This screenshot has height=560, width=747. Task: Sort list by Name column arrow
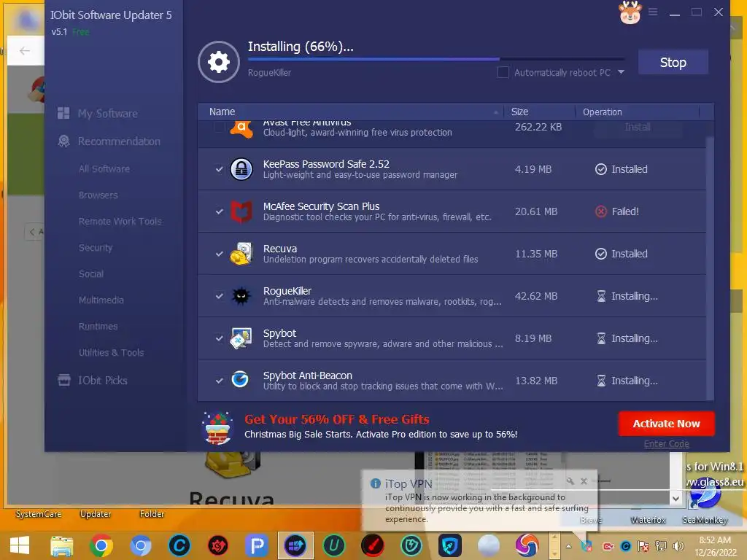click(496, 112)
